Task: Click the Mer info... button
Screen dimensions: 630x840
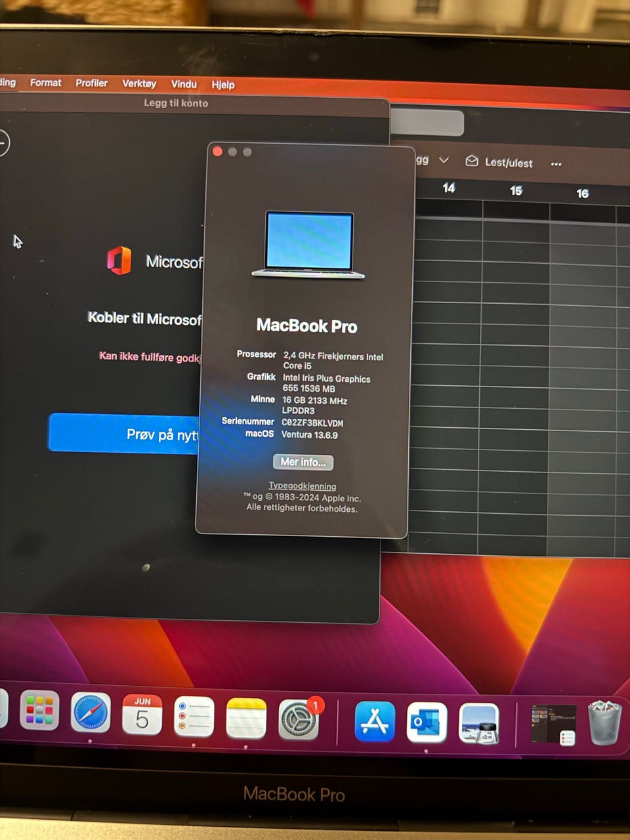Action: [303, 462]
